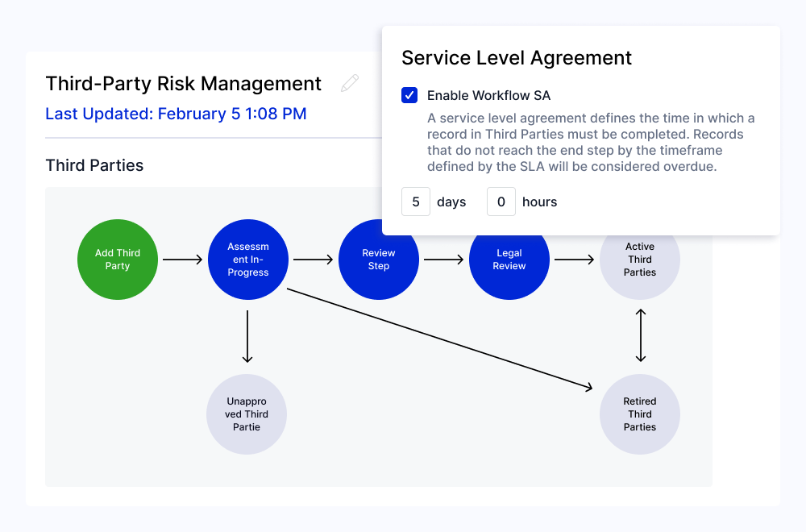This screenshot has width=806, height=532.
Task: Click the days label text
Action: pos(451,202)
